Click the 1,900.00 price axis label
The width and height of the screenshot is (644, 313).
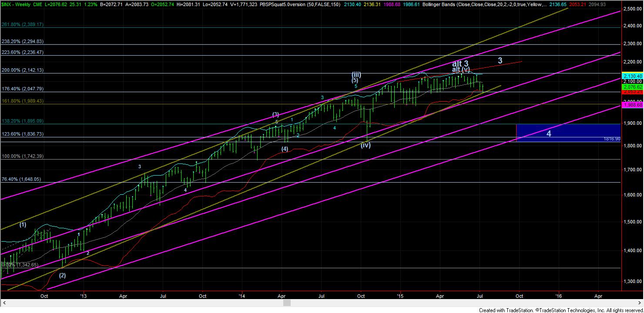(632, 123)
